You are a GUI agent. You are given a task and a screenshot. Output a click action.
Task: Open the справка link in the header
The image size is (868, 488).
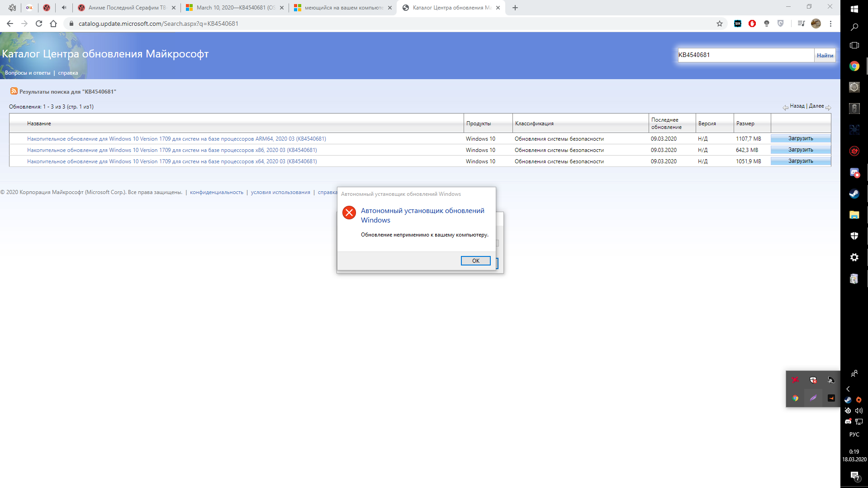pyautogui.click(x=68, y=73)
